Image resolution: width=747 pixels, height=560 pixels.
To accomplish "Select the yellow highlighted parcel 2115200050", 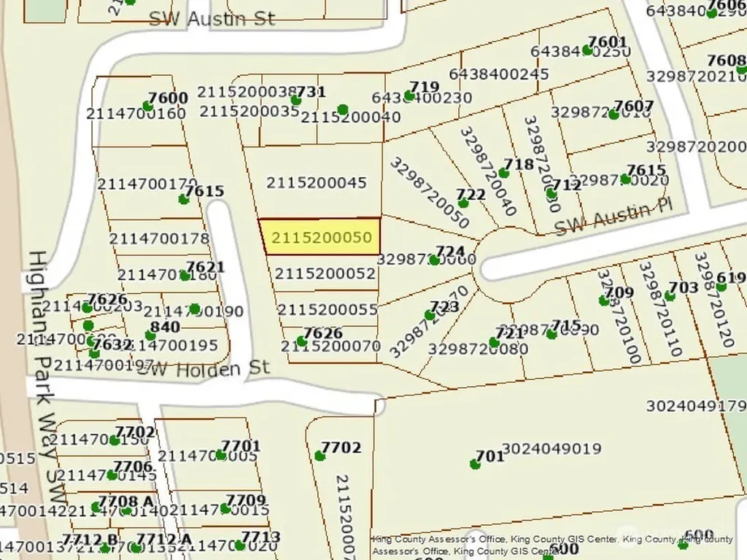I will [x=320, y=237].
